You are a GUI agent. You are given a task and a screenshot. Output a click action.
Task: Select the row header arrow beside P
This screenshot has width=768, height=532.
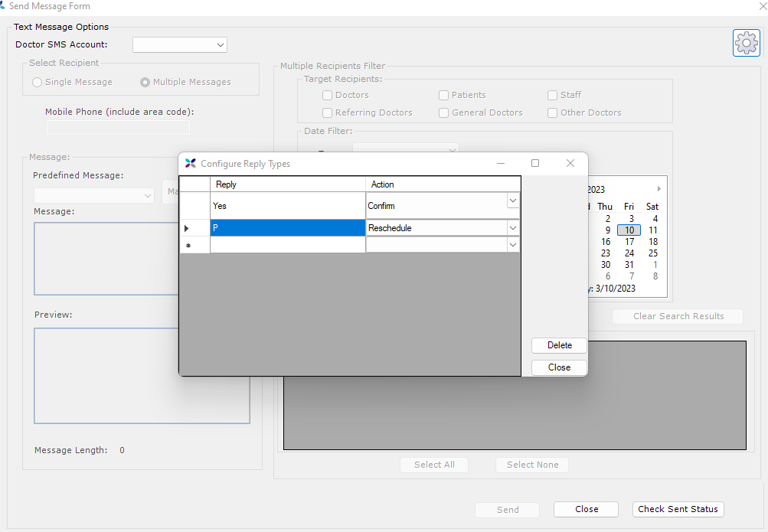(x=188, y=228)
